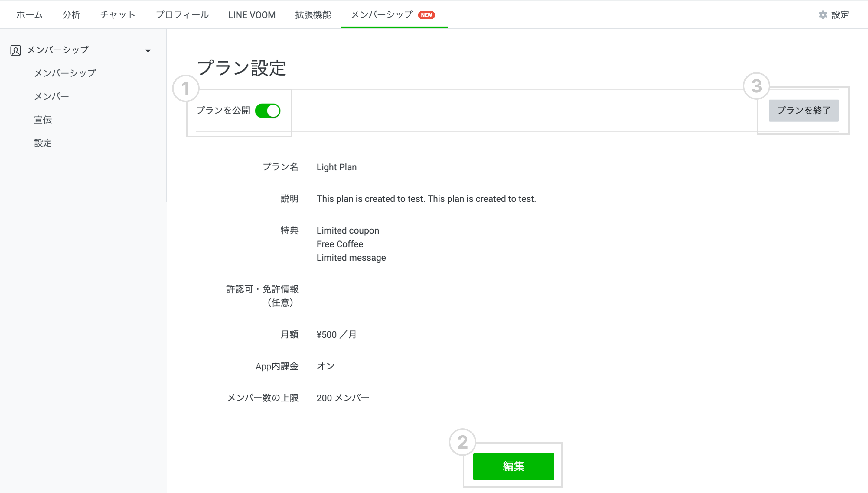Select メンバーシップ sub-item in sidebar

65,73
